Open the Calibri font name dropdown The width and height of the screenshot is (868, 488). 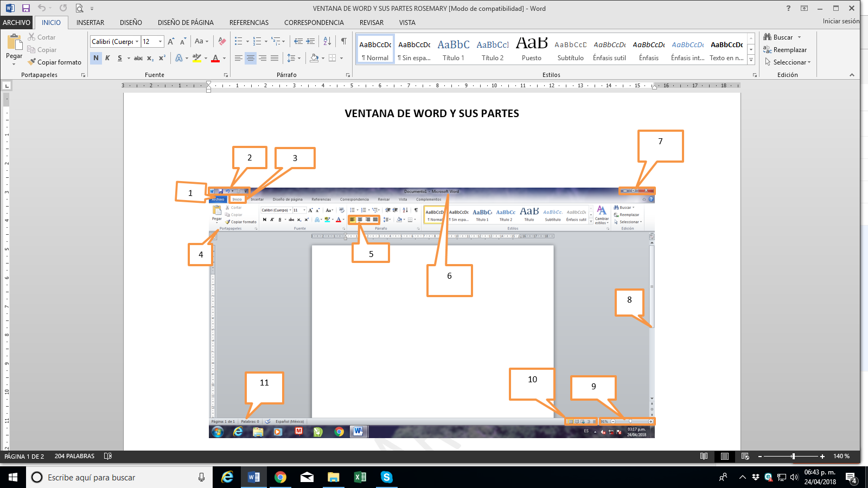[137, 41]
